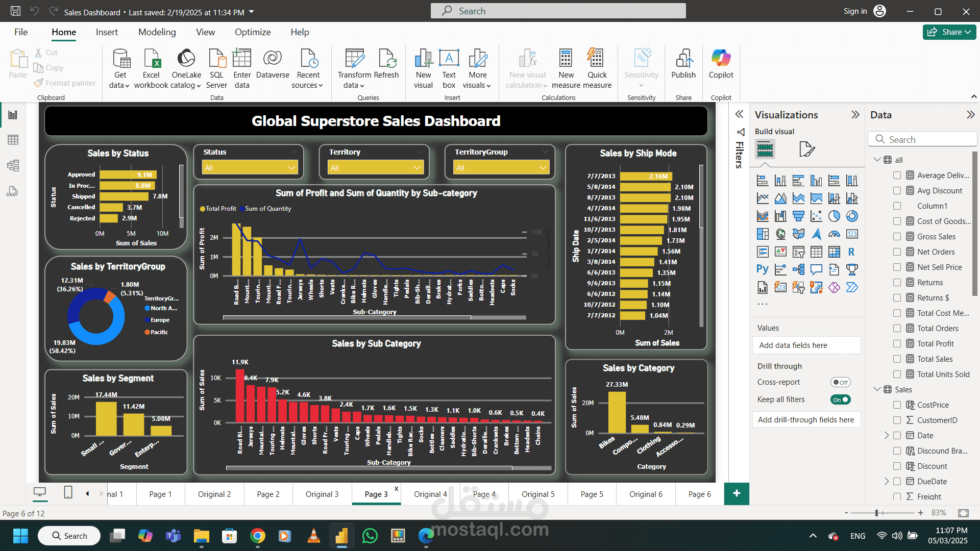This screenshot has height=551, width=980.
Task: Disable Keep all filters toggle
Action: click(840, 399)
